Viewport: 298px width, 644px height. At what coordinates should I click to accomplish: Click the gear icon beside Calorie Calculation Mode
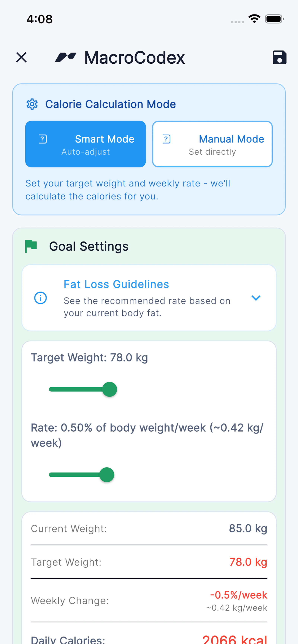pyautogui.click(x=32, y=104)
